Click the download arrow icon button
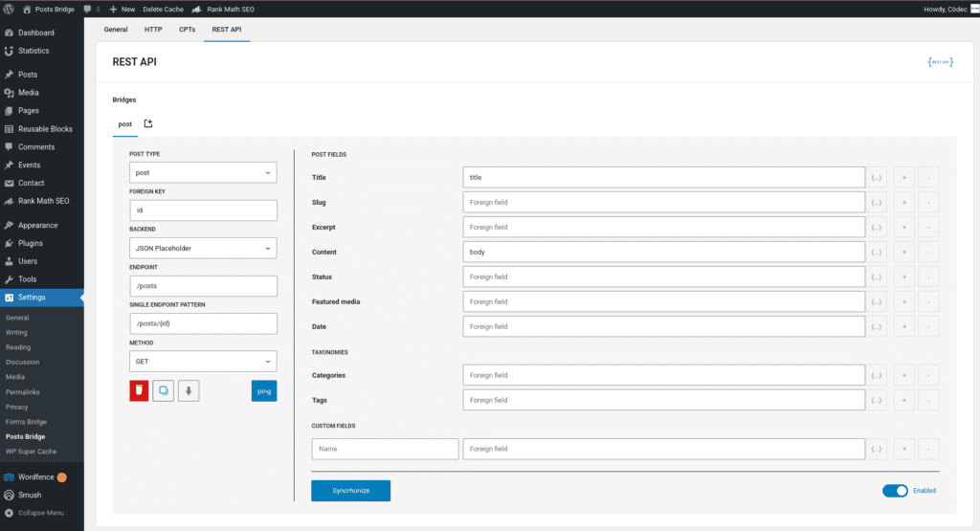 [x=189, y=390]
